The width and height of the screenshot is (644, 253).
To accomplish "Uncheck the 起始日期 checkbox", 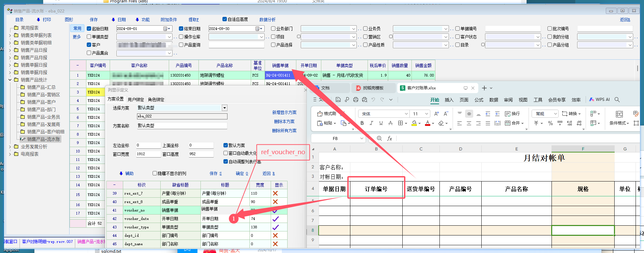I will coord(89,29).
